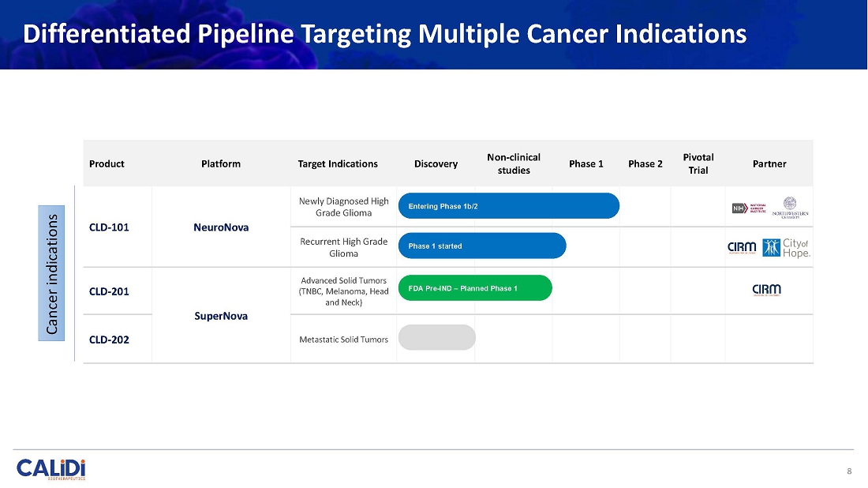Click the 'Non-clinical studies' column header
The height and width of the screenshot is (488, 868).
click(x=514, y=163)
